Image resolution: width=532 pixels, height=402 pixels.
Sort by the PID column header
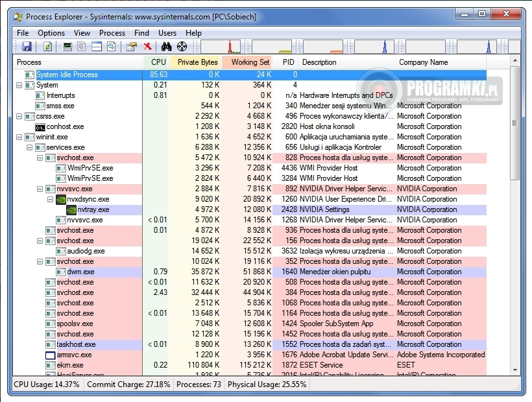tap(285, 62)
